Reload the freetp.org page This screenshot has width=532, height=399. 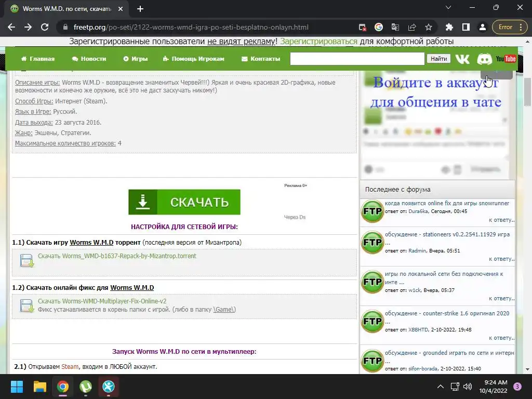pyautogui.click(x=45, y=27)
